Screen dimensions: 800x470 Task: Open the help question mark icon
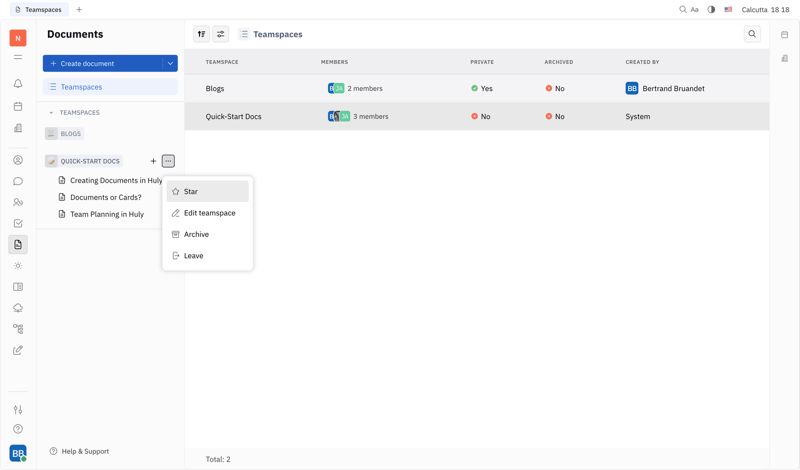(18, 429)
